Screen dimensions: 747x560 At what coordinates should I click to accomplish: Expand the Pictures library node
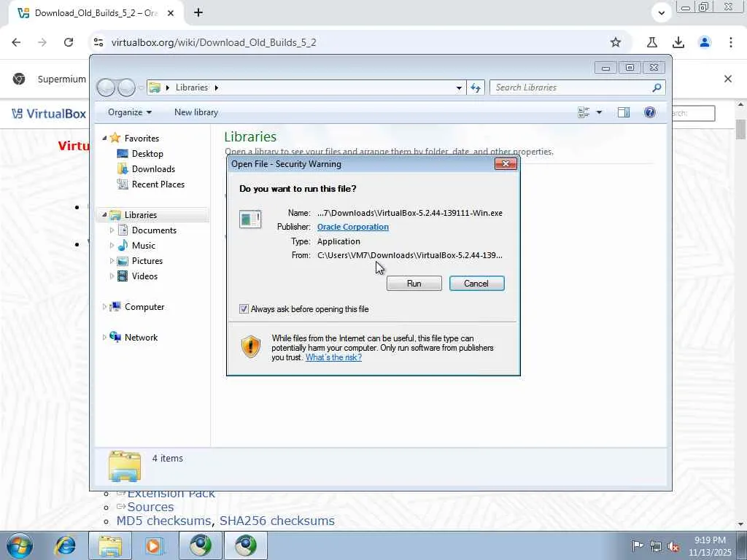(x=112, y=261)
